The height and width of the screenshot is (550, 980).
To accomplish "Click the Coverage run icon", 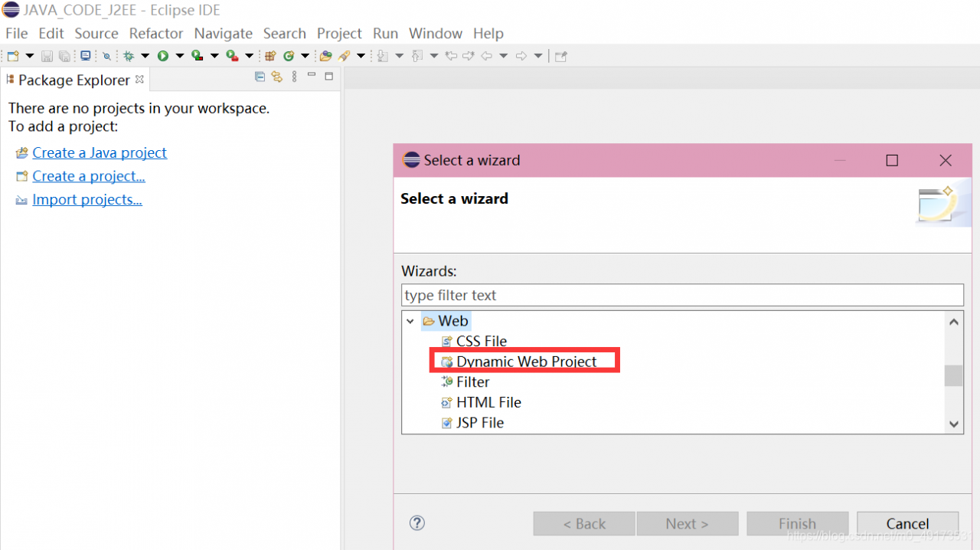I will [x=198, y=56].
